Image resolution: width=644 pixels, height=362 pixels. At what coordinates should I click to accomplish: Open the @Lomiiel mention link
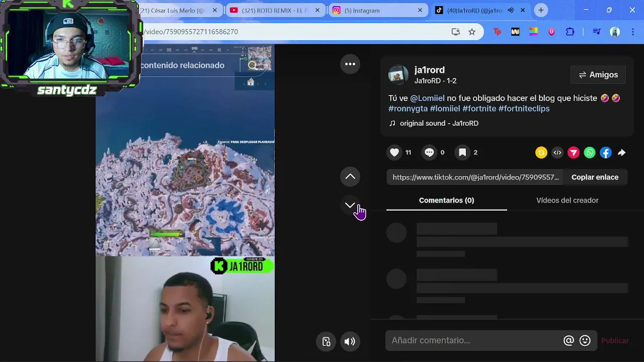point(427,98)
